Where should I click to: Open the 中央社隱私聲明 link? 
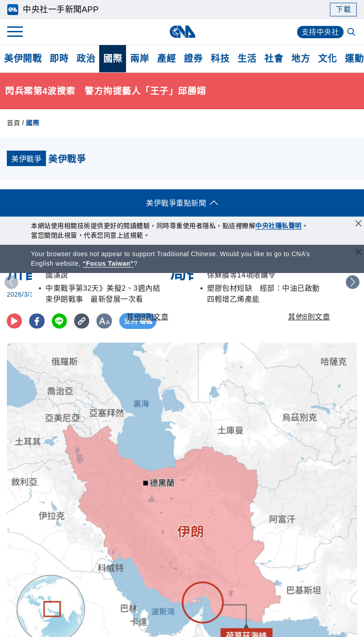click(x=278, y=226)
